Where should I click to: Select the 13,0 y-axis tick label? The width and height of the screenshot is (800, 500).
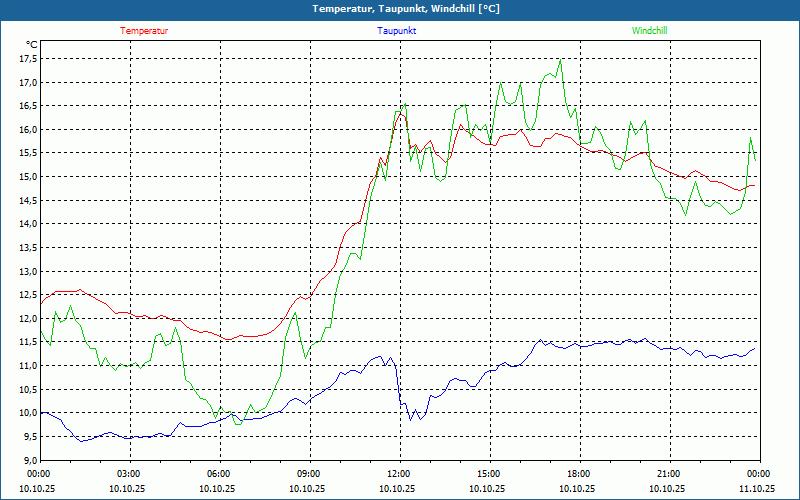pyautogui.click(x=27, y=271)
